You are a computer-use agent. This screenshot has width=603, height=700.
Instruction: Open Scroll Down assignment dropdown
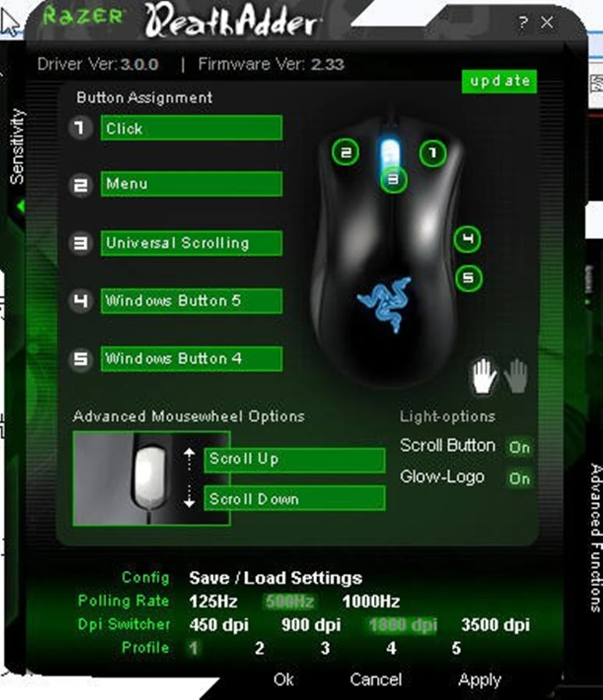(x=294, y=498)
